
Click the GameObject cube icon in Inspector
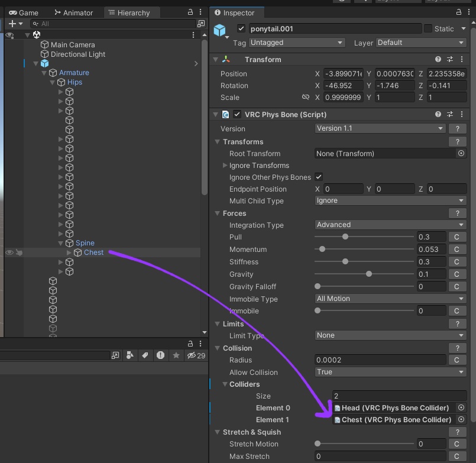click(x=220, y=30)
